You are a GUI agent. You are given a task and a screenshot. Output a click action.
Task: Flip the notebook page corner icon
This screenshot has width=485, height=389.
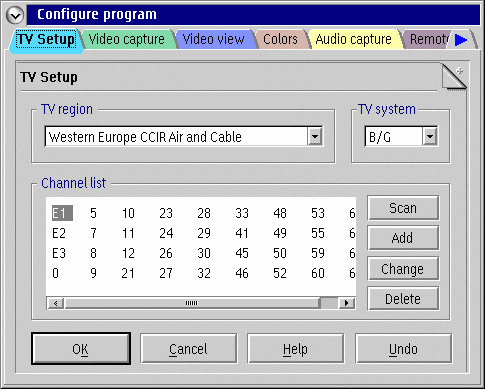tap(453, 77)
